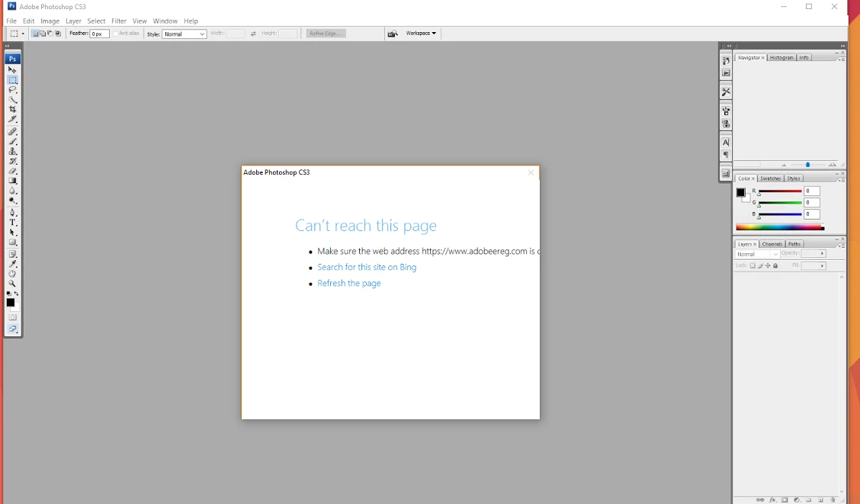860x504 pixels.
Task: Open the Character panel icon in dock
Action: point(726,143)
